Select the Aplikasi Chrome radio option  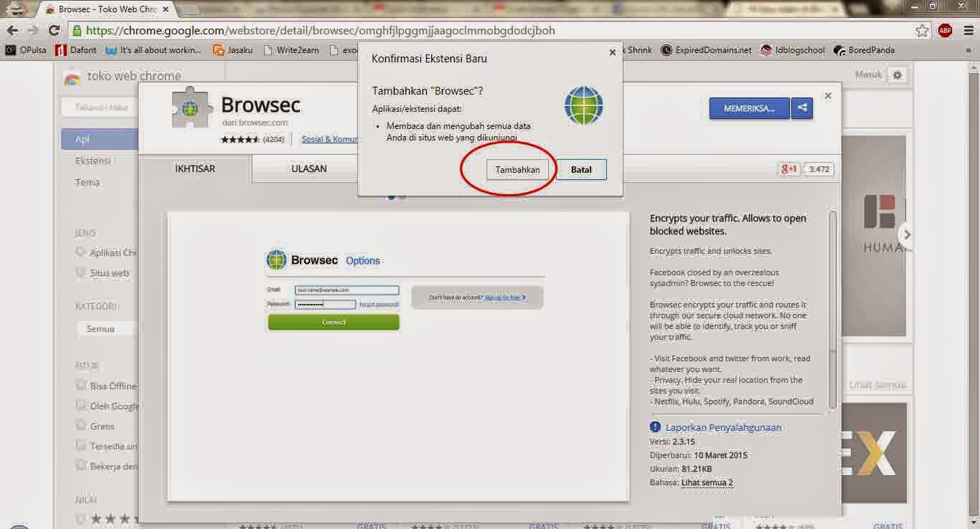click(x=80, y=252)
